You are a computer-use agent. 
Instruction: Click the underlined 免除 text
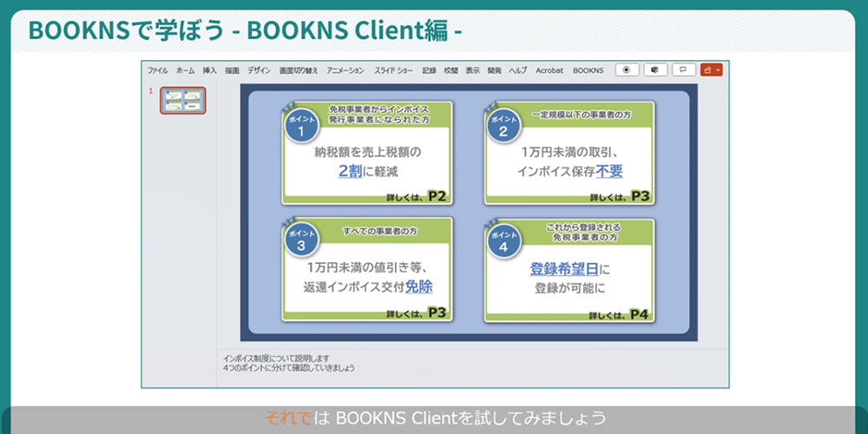point(418,286)
